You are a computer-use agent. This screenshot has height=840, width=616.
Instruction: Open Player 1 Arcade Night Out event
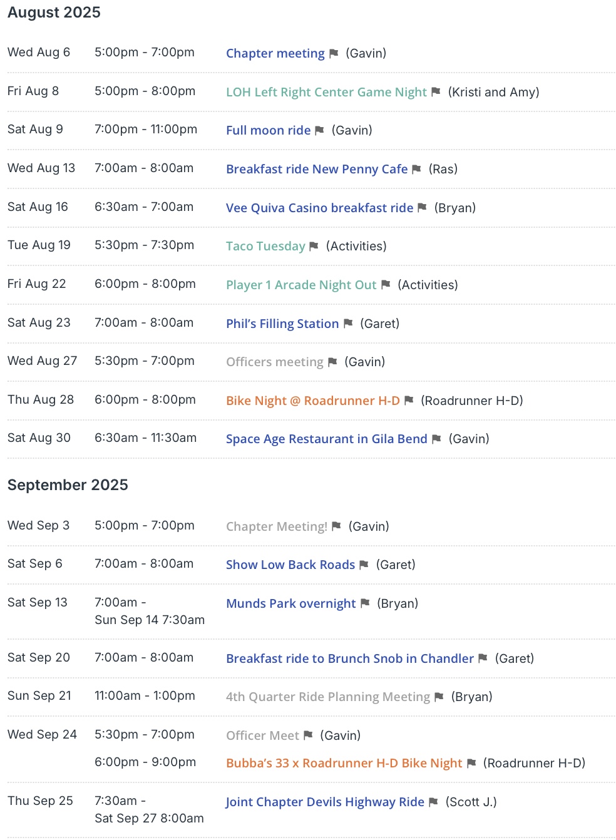point(301,285)
